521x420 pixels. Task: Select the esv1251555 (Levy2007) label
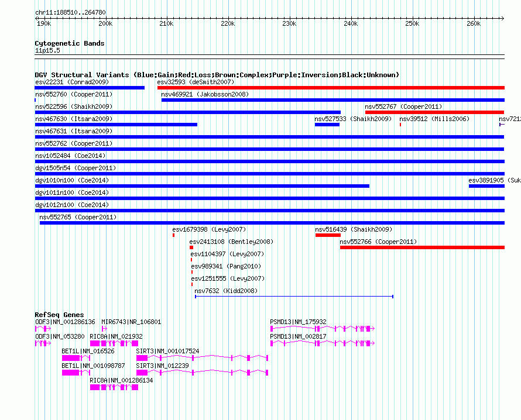coord(228,278)
